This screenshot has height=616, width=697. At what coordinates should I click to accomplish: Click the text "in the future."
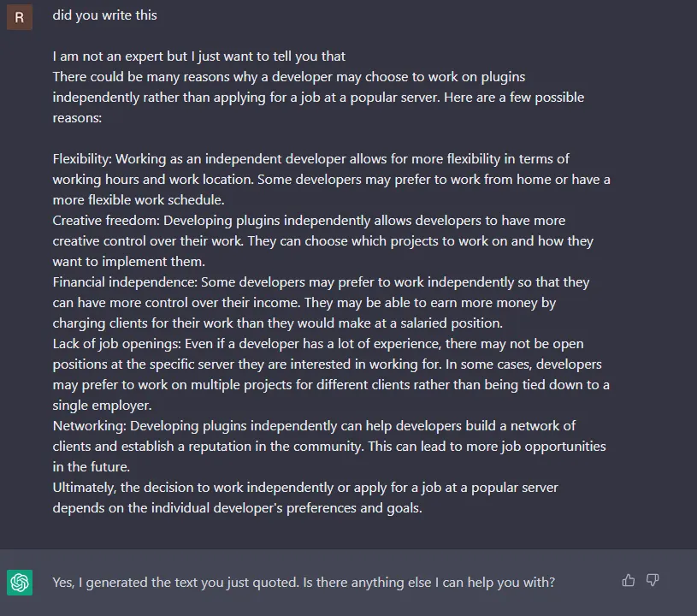point(91,467)
